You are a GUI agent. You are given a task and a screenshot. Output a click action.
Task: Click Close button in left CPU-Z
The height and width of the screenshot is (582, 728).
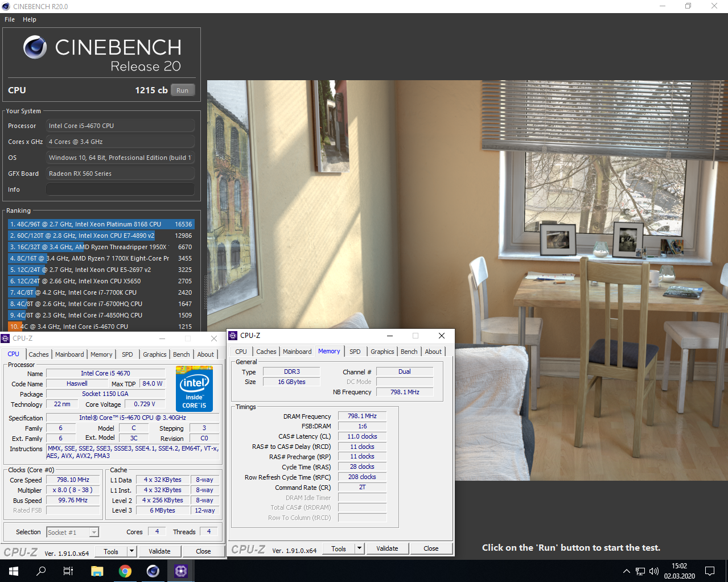pos(203,551)
